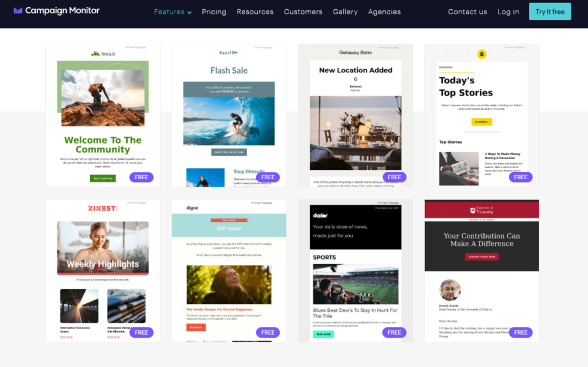Viewport: 588px width, 367px height.
Task: Click Consider Giving Today
Action: [481, 256]
